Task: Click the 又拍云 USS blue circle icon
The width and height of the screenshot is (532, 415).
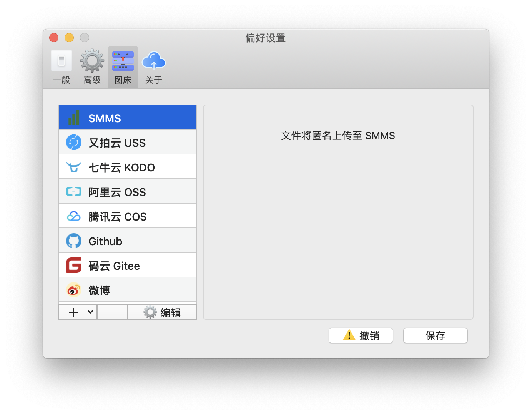Action: 74,142
